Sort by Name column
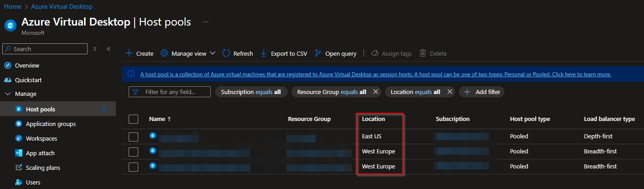 [160, 119]
